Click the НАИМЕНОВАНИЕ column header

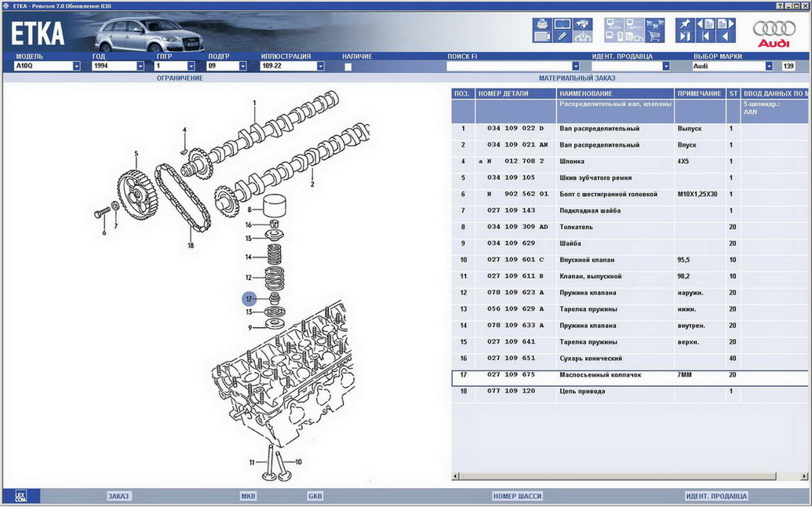point(615,93)
